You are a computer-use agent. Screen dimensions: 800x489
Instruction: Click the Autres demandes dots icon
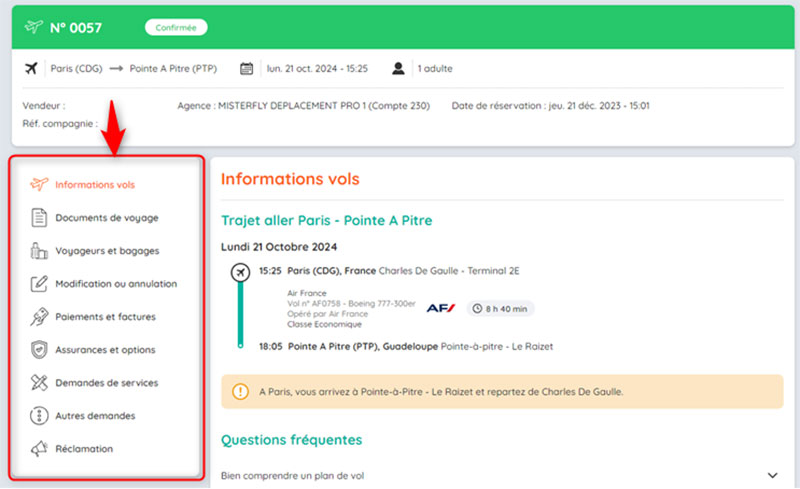[x=39, y=415]
